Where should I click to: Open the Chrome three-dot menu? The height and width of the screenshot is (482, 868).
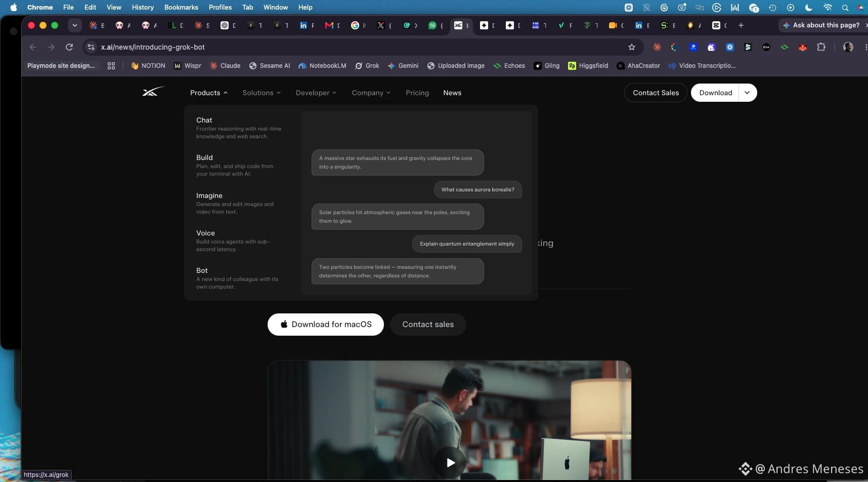pyautogui.click(x=865, y=47)
